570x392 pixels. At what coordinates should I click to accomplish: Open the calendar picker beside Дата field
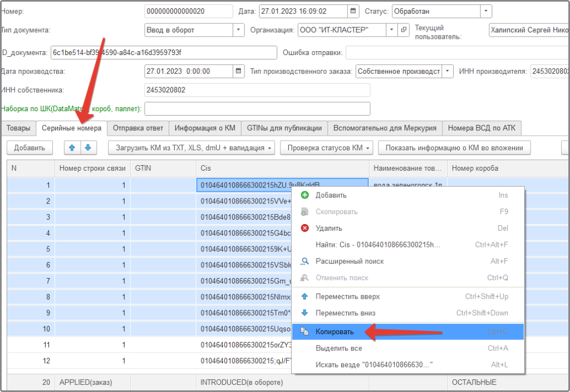[x=353, y=11]
